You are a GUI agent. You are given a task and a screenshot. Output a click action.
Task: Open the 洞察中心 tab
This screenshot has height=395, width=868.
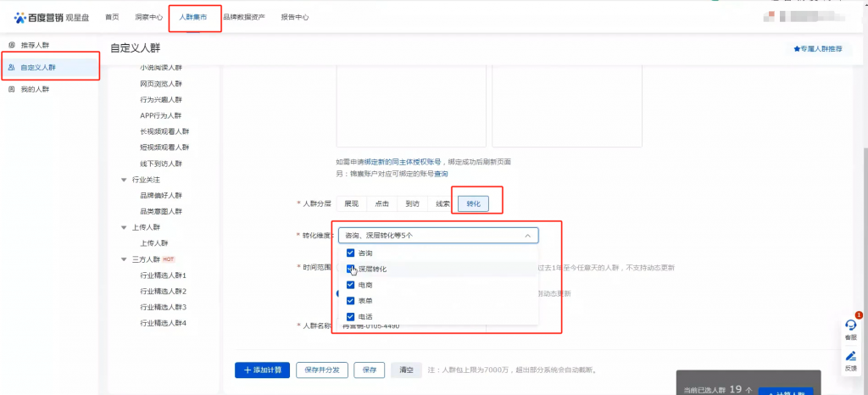pos(149,17)
